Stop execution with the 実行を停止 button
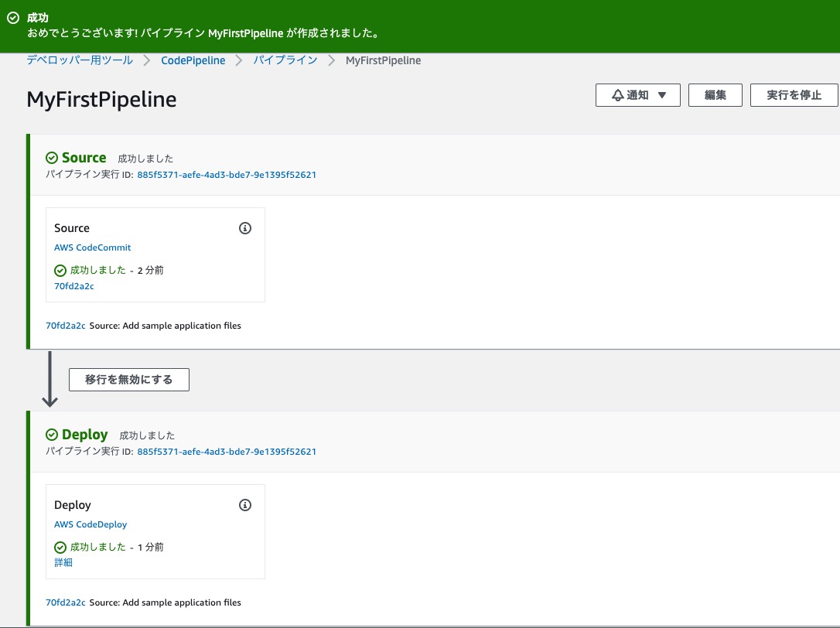 [796, 94]
